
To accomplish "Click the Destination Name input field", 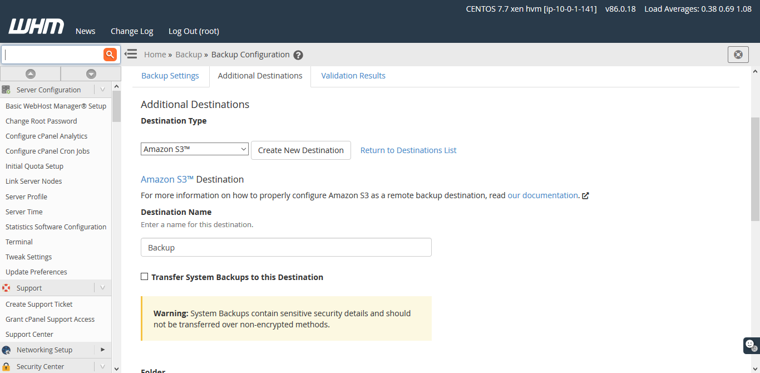I will coord(286,247).
